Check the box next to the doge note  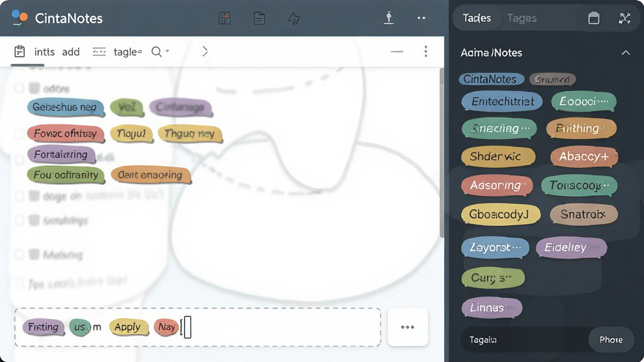click(x=19, y=196)
